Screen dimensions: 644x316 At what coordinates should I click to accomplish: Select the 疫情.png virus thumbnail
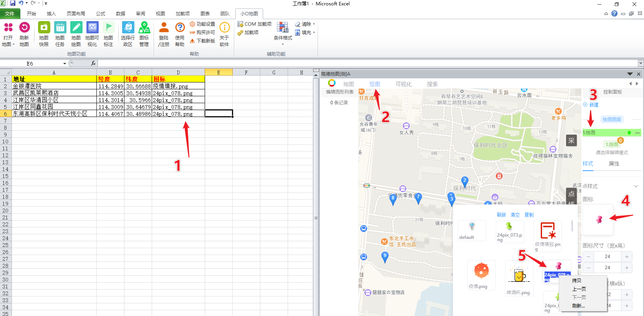pos(482,275)
